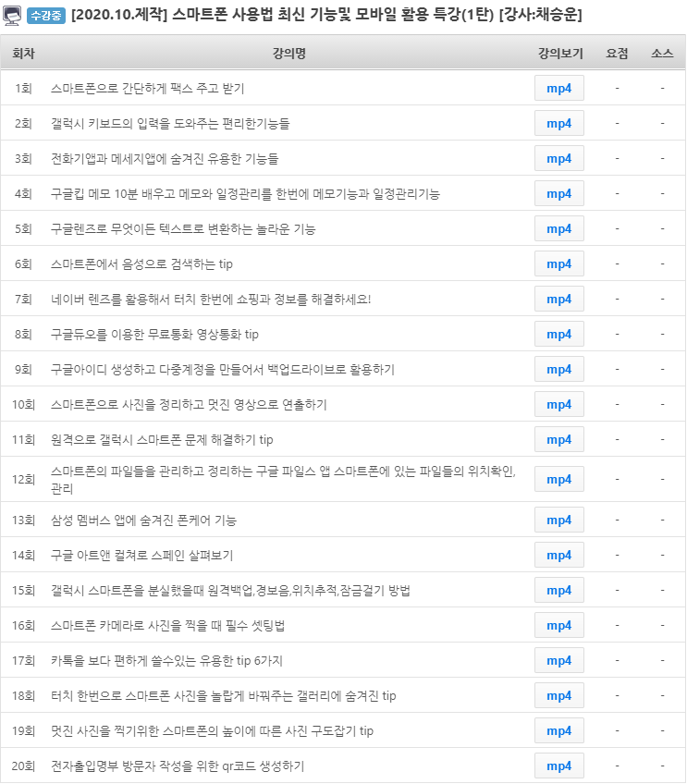This screenshot has height=784, width=687.
Task: Select title 카톡을 보다 편하게 쓸수있는 유용한 tip 6가지
Action: (x=166, y=660)
